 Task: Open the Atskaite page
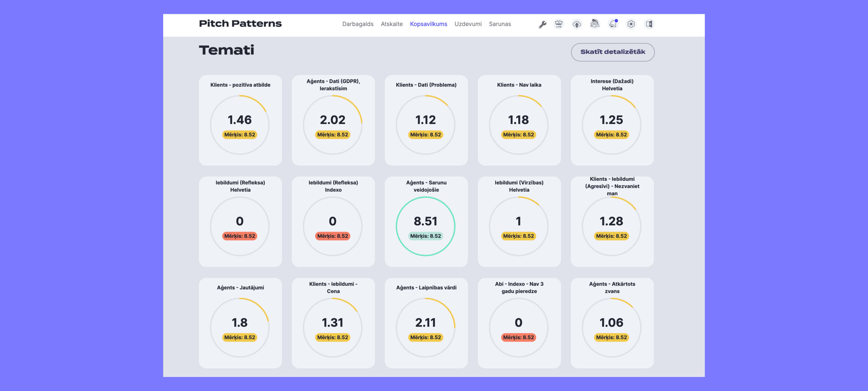391,24
